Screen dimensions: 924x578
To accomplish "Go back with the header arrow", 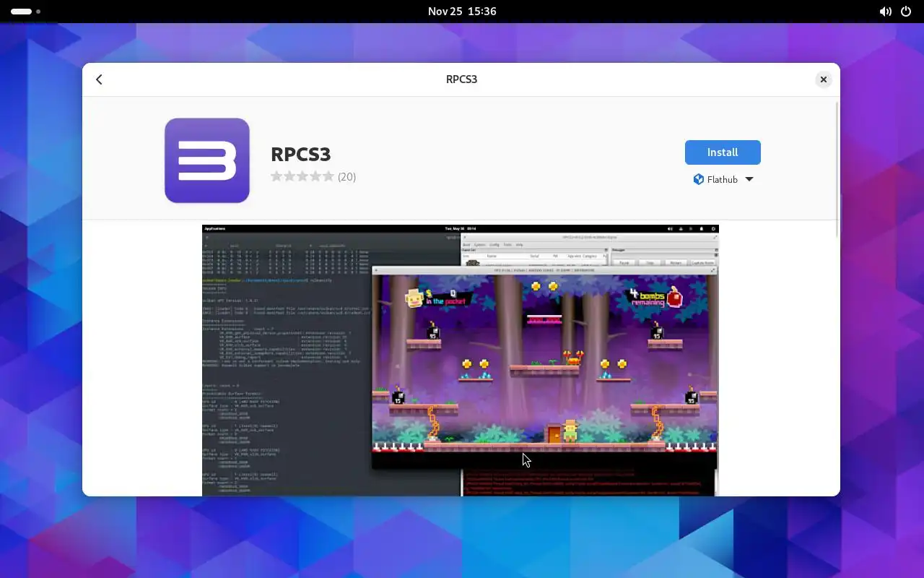I will click(99, 79).
